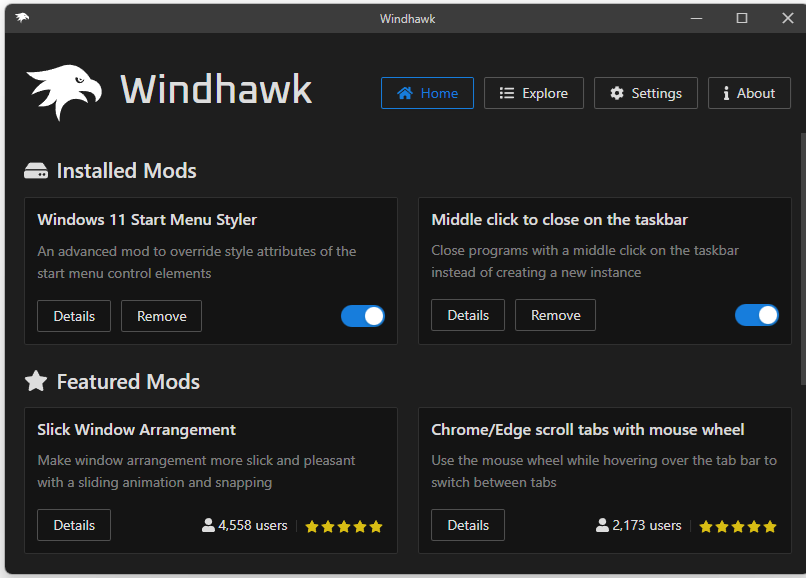Click the Featured Mods heading
The width and height of the screenshot is (806, 578).
[x=128, y=382]
